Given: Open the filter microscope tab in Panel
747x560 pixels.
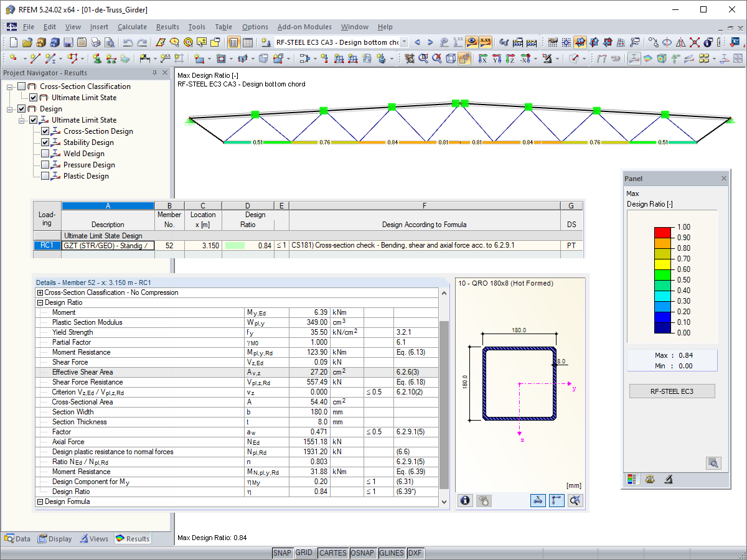Looking at the screenshot, I should 669,479.
